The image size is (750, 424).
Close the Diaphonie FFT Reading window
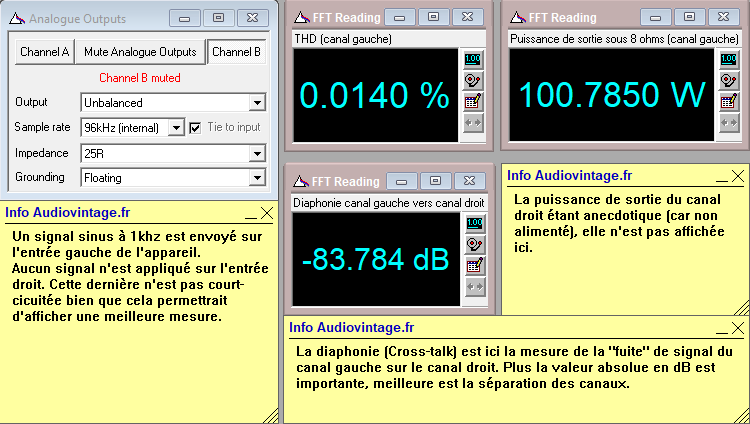tap(470, 180)
